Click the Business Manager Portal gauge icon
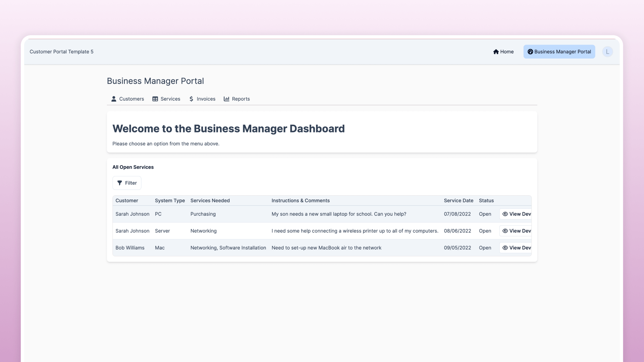The height and width of the screenshot is (362, 644). tap(530, 52)
